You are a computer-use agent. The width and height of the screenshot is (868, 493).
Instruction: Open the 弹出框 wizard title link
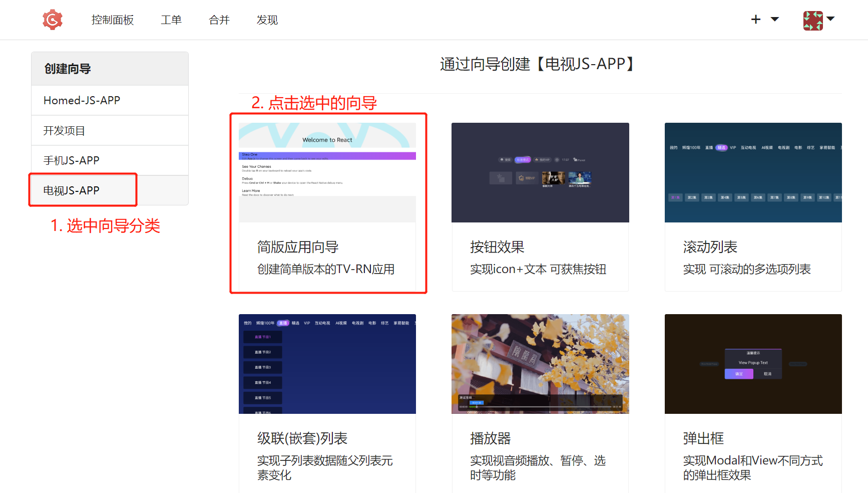point(703,438)
